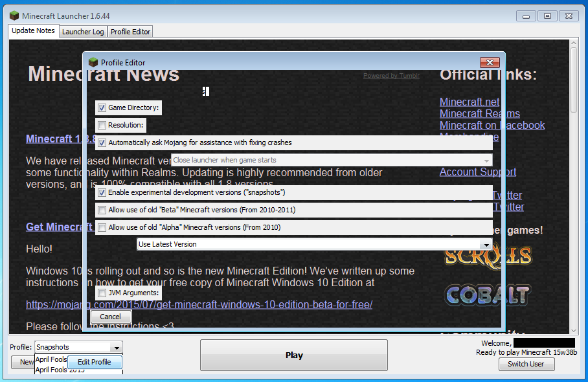Allow old Alpha Minecraft versions
Screen dimensions: 588x382
tap(102, 227)
